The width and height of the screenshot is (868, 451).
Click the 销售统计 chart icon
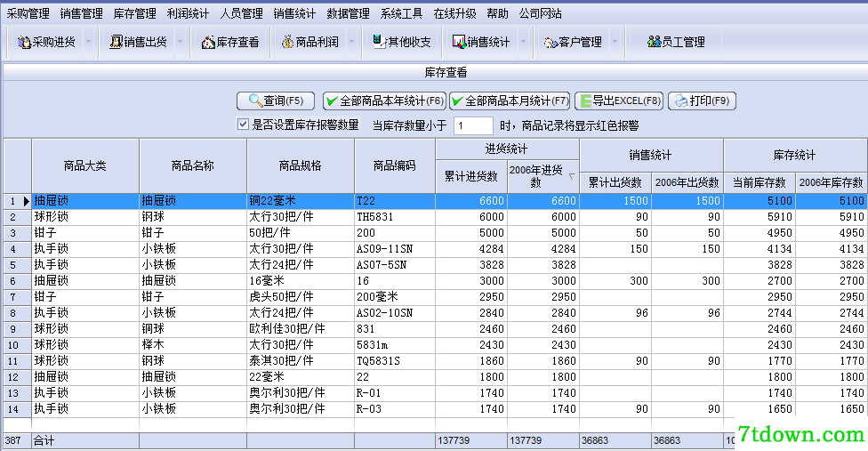(x=459, y=42)
